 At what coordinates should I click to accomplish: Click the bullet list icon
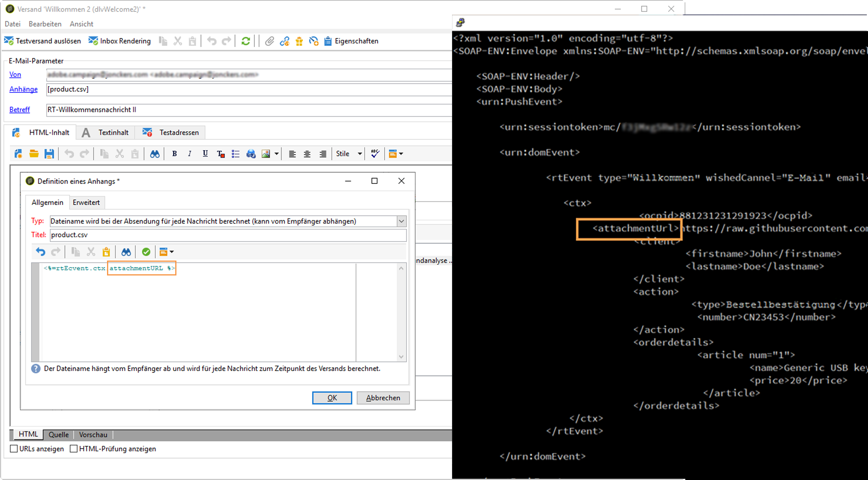point(235,154)
